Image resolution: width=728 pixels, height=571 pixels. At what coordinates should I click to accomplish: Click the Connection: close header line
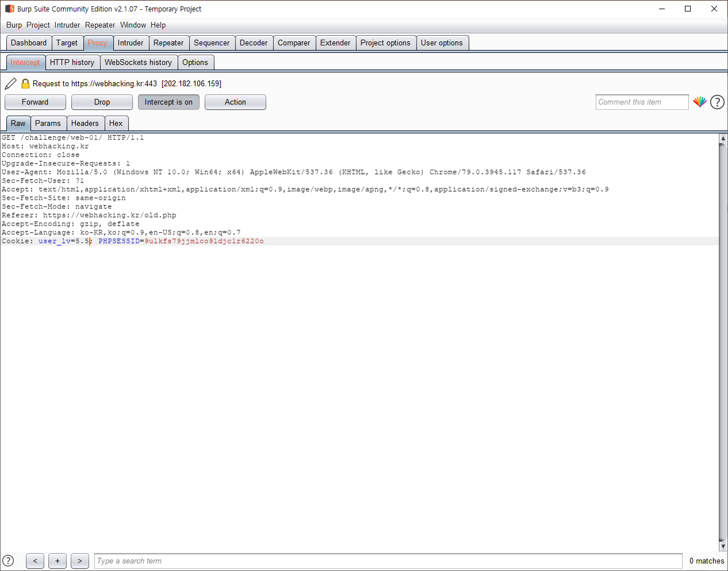tap(41, 155)
